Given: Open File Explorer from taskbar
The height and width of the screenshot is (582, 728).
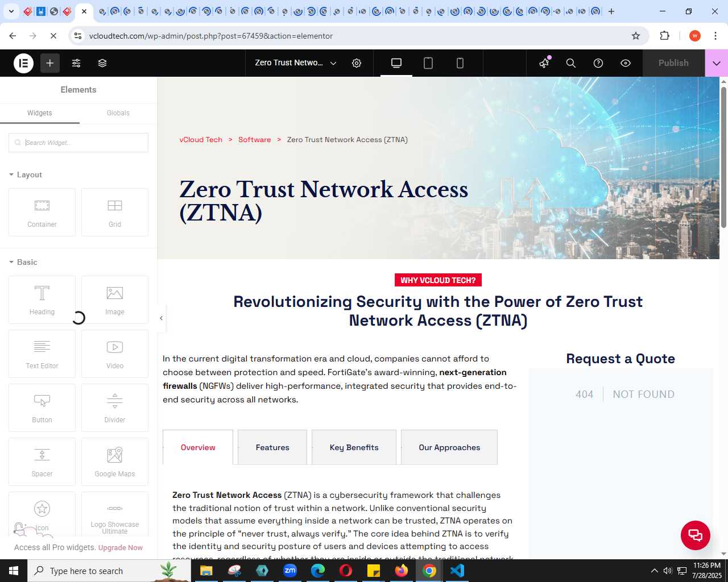Looking at the screenshot, I should tap(206, 571).
